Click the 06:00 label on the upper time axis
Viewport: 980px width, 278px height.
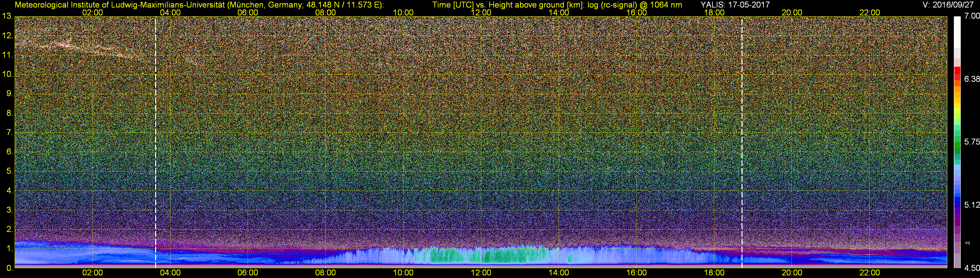[x=248, y=12]
